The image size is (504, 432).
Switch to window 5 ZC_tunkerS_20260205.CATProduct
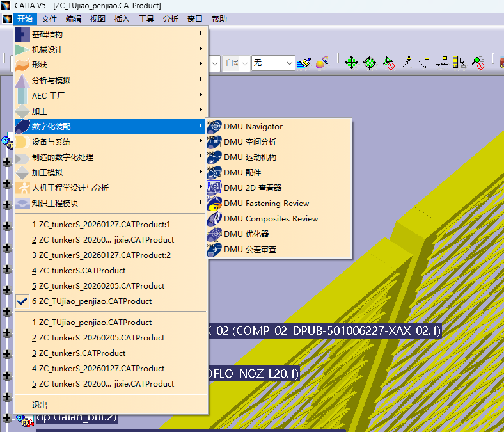tap(110, 286)
